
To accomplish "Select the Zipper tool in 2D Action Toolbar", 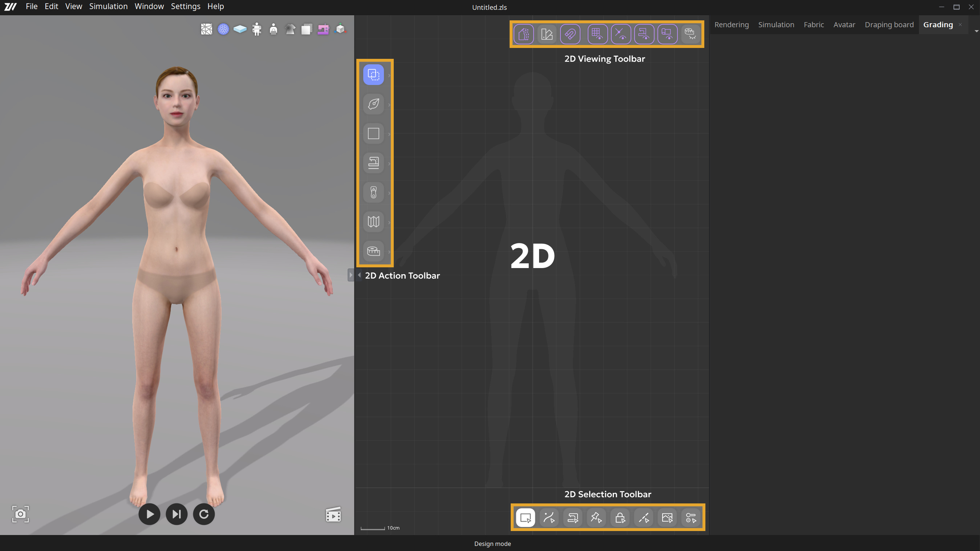I will pos(373,192).
